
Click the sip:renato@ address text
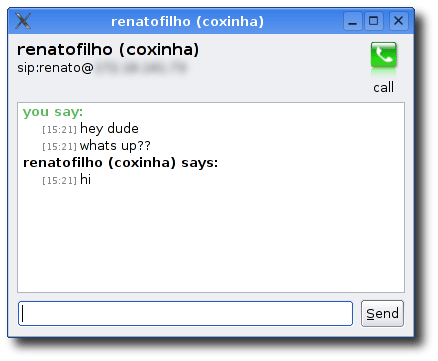[x=55, y=68]
